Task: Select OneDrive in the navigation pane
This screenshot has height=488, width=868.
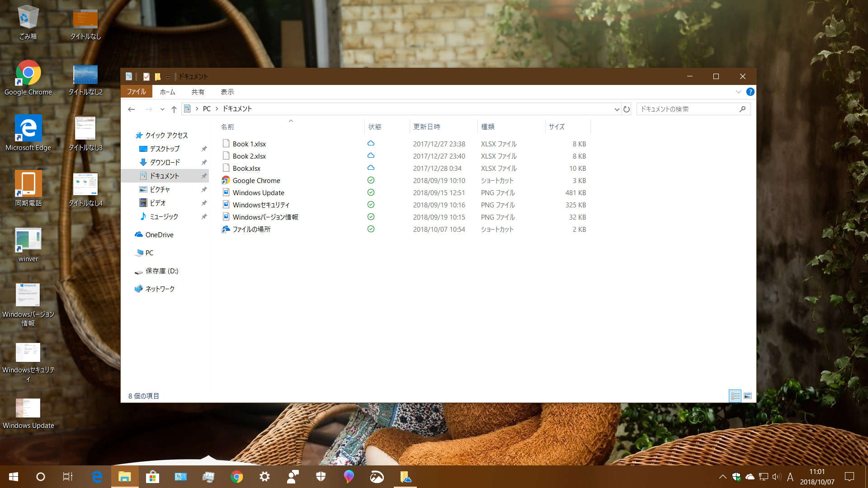Action: coord(159,235)
